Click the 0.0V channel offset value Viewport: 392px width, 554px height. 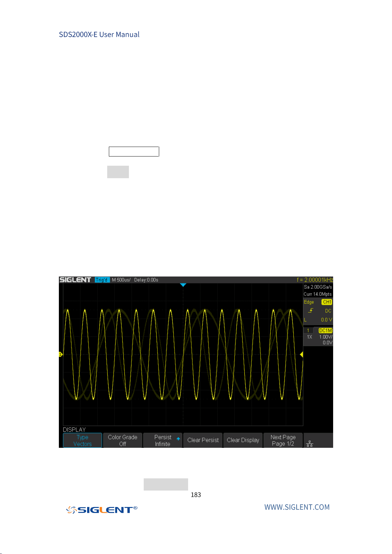328,343
